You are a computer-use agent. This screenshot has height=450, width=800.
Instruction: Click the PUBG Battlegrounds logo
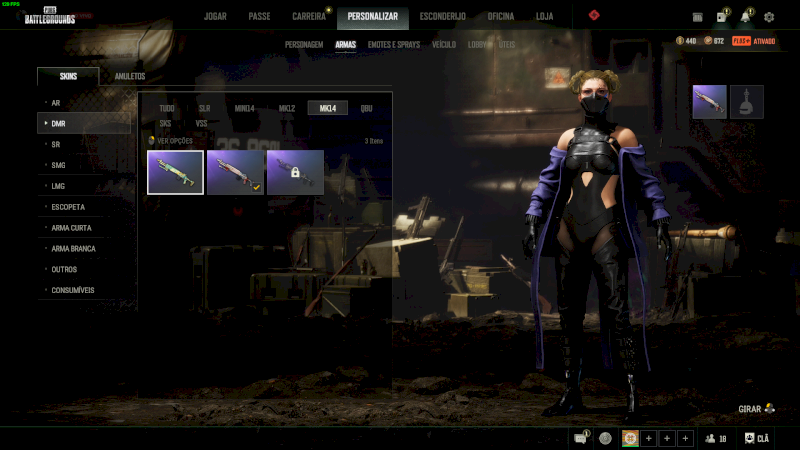point(49,16)
